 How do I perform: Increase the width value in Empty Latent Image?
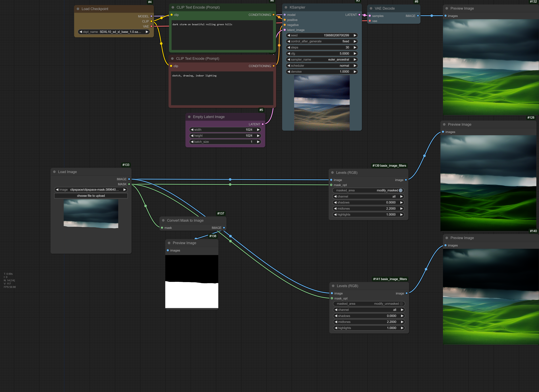pyautogui.click(x=258, y=130)
